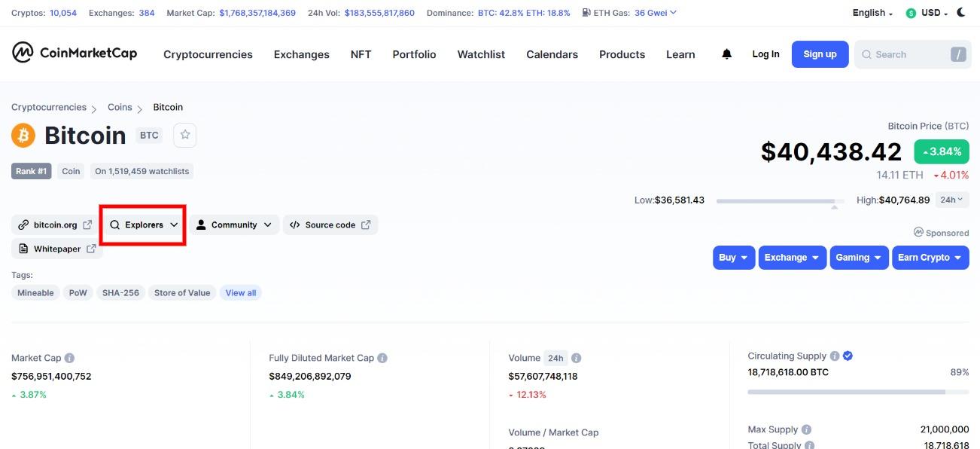The height and width of the screenshot is (449, 980).
Task: Click the Market Cap $1,768,357,184,369 link
Action: coord(257,13)
